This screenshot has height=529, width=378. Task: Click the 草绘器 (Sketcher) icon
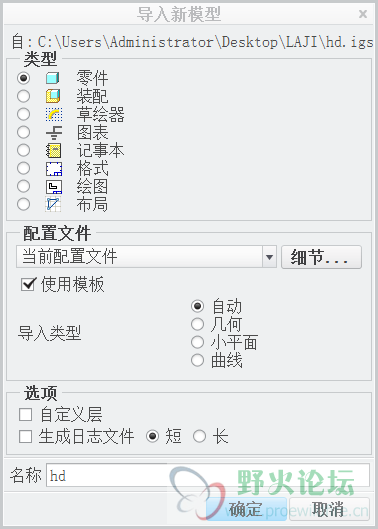(53, 114)
